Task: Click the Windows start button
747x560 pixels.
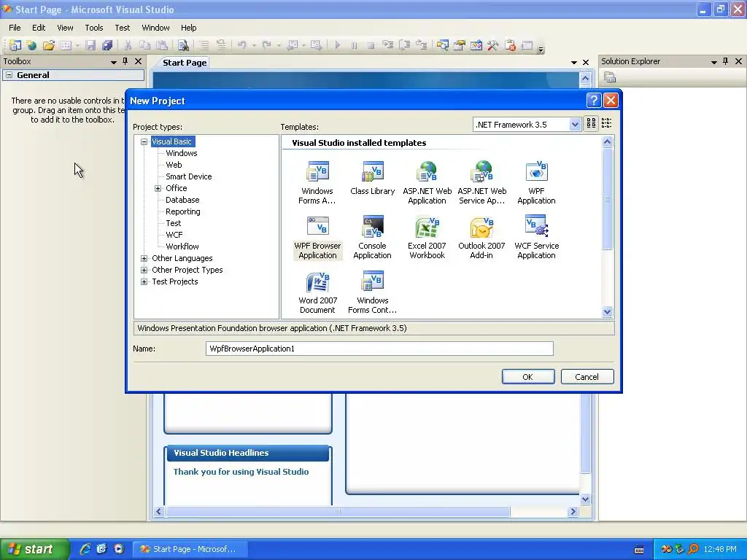Action: pyautogui.click(x=34, y=549)
